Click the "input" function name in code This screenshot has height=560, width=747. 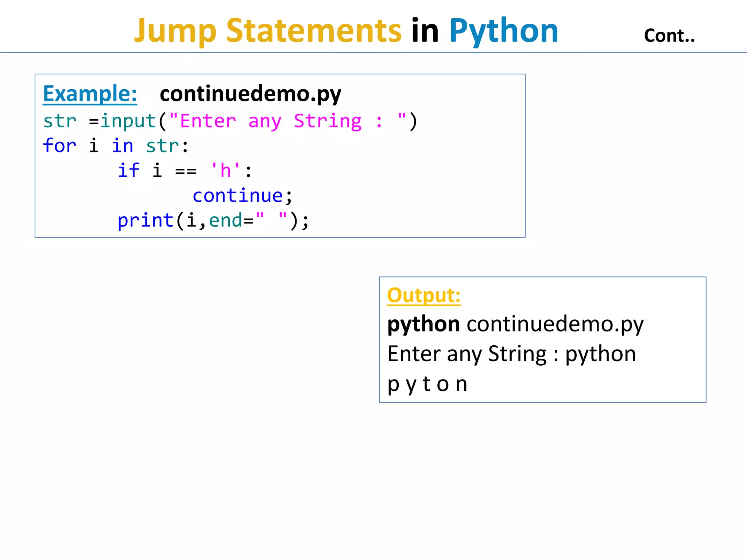[x=128, y=121]
